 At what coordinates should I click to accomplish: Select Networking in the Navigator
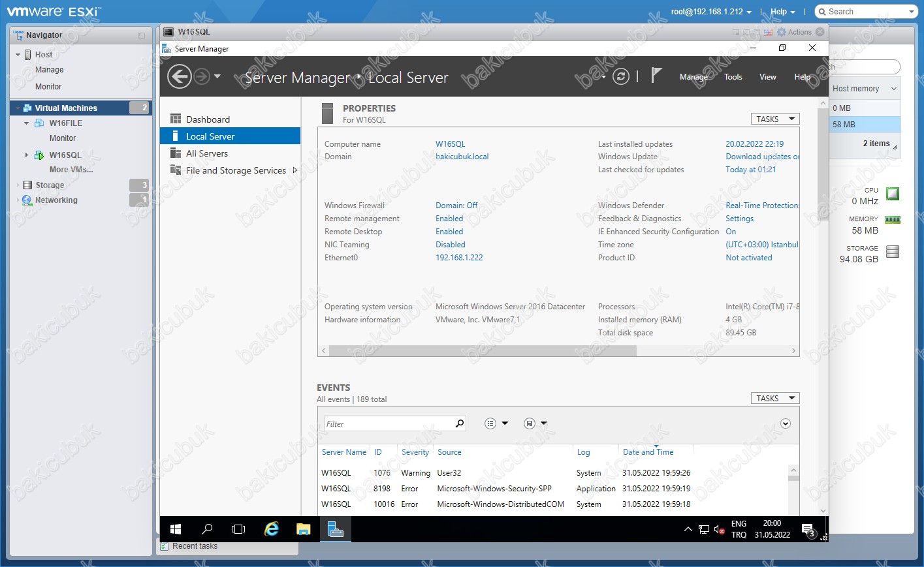[x=56, y=200]
